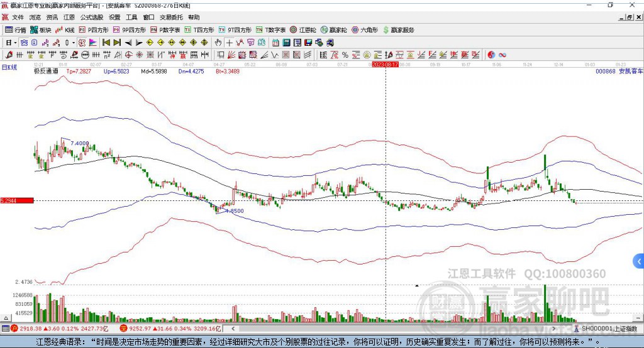Open the 江恩 menu

tap(69, 17)
